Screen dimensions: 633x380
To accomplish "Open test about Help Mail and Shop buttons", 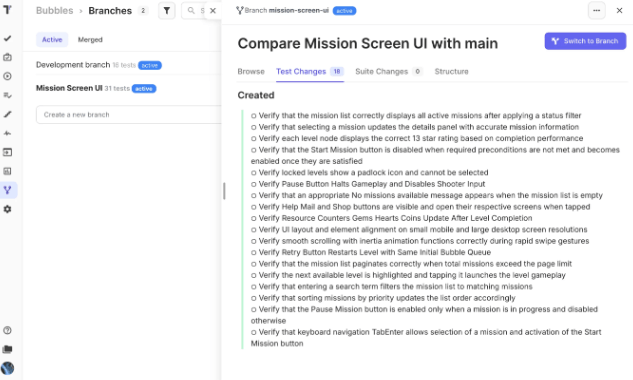I will click(x=420, y=207).
